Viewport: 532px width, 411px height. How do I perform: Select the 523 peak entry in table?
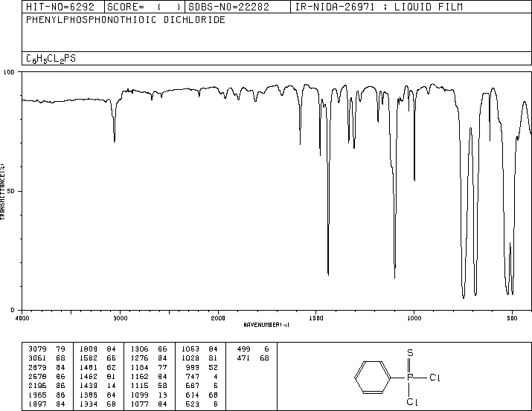[x=193, y=404]
